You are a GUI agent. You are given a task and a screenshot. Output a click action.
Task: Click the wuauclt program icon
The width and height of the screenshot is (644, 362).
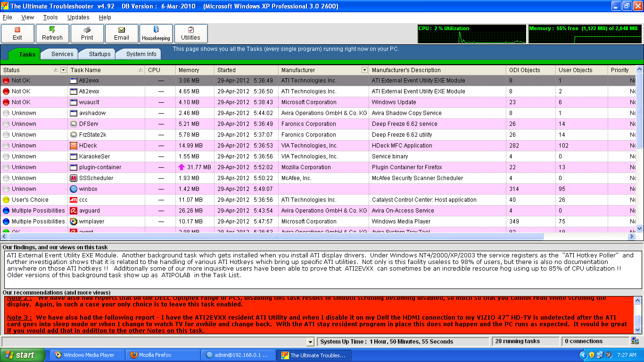pyautogui.click(x=74, y=102)
